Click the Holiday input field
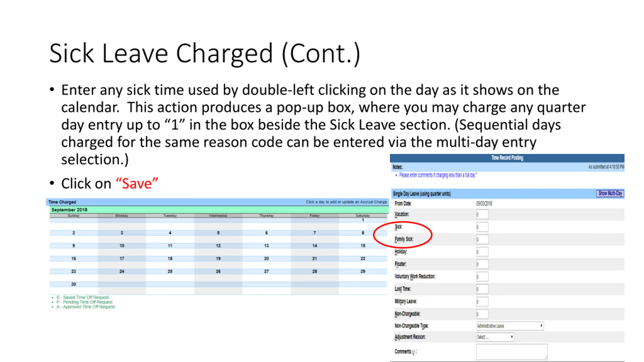Viewport: 644px width, 362px height. [482, 252]
